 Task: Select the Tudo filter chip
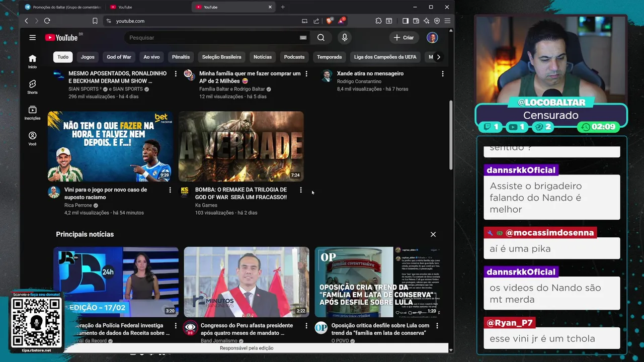pyautogui.click(x=63, y=57)
